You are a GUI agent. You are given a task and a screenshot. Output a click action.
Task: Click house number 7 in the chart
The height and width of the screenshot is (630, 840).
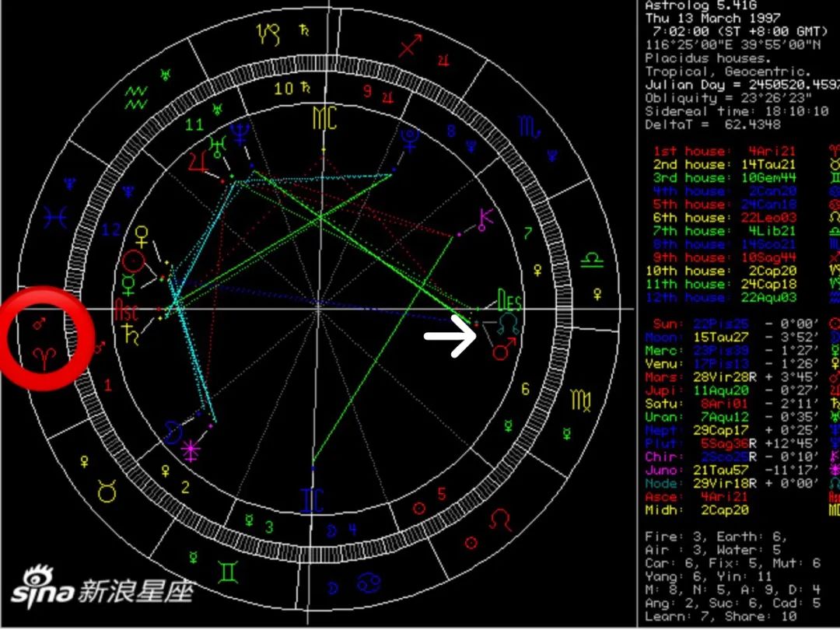click(528, 233)
